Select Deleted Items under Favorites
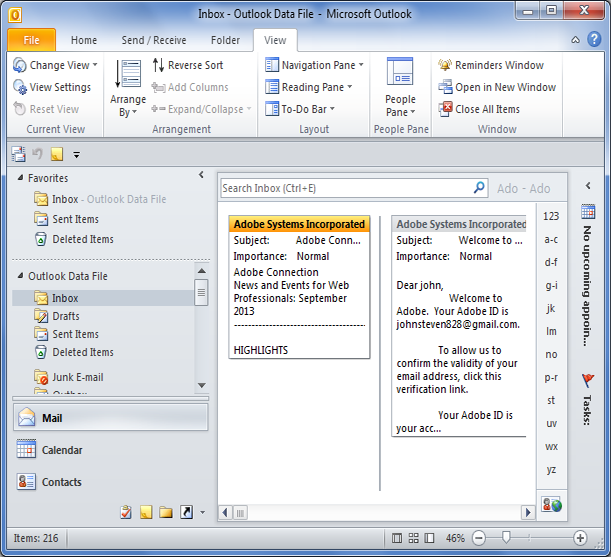Viewport: 611px width, 557px height. click(x=74, y=239)
